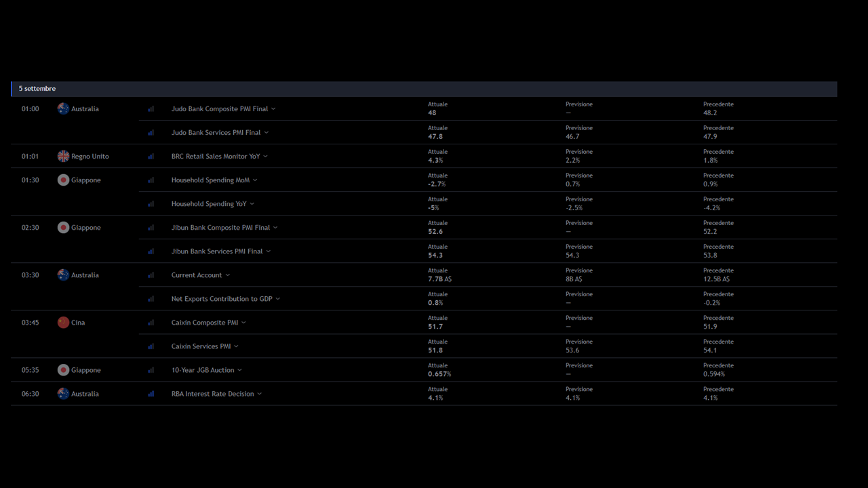The width and height of the screenshot is (868, 488).
Task: Click previous value 12.5B A$
Action: pyautogui.click(x=716, y=279)
